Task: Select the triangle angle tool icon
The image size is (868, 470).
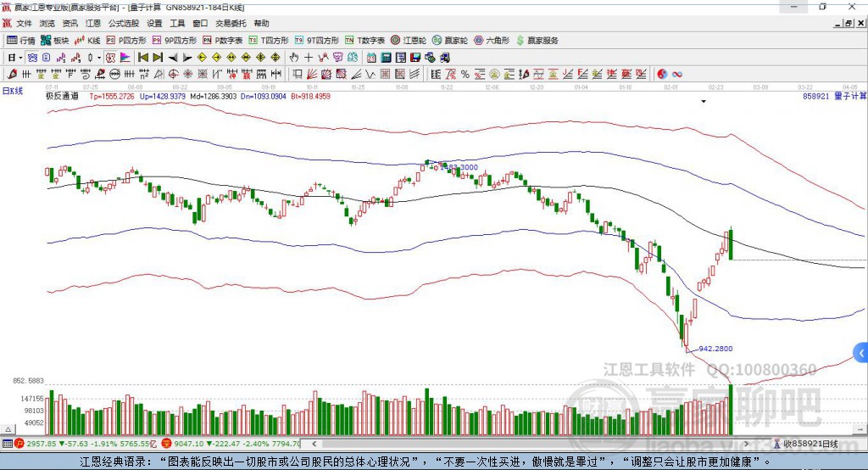Action: pyautogui.click(x=159, y=74)
